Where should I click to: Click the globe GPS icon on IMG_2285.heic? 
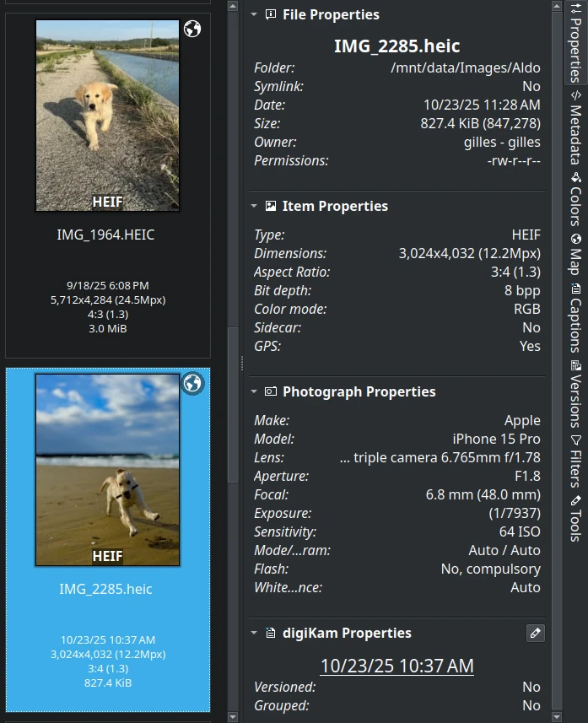click(x=192, y=384)
